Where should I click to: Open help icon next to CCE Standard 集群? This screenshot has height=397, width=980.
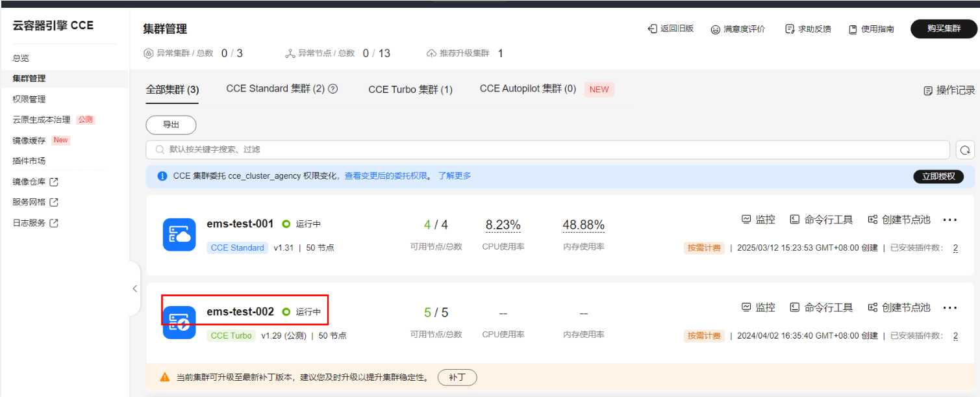pyautogui.click(x=333, y=89)
